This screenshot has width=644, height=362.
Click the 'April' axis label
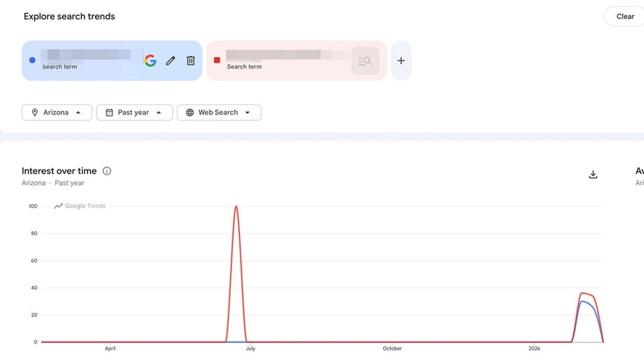point(110,349)
